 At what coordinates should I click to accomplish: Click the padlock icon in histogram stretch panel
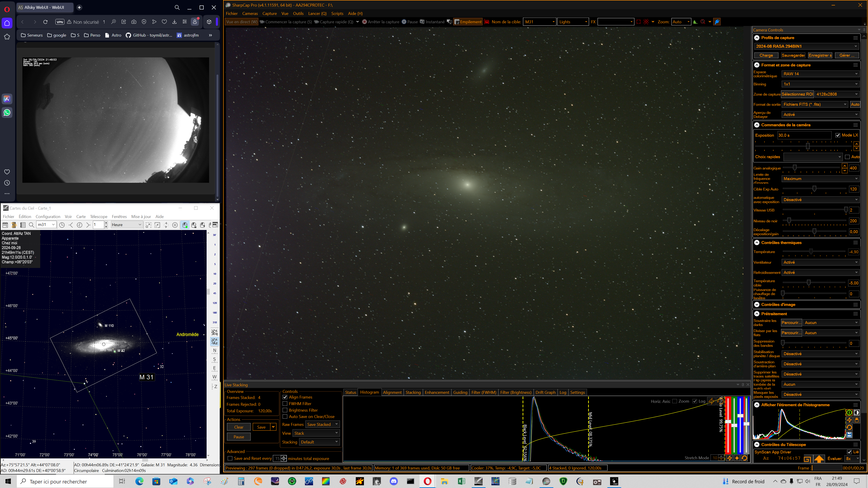856,420
